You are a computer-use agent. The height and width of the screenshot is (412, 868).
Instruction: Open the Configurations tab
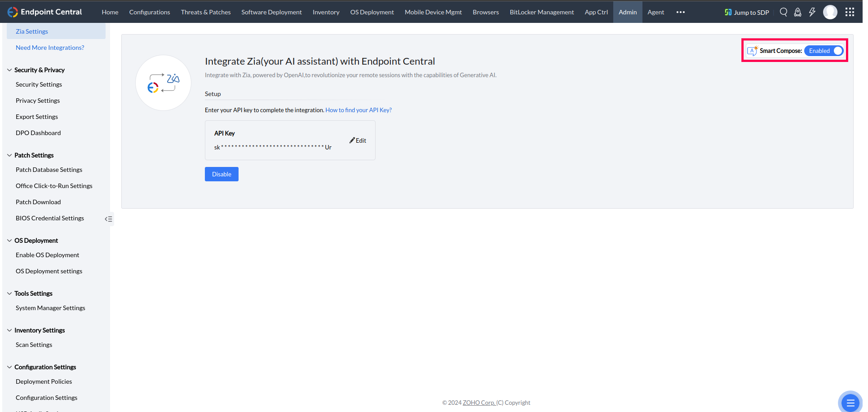point(150,12)
